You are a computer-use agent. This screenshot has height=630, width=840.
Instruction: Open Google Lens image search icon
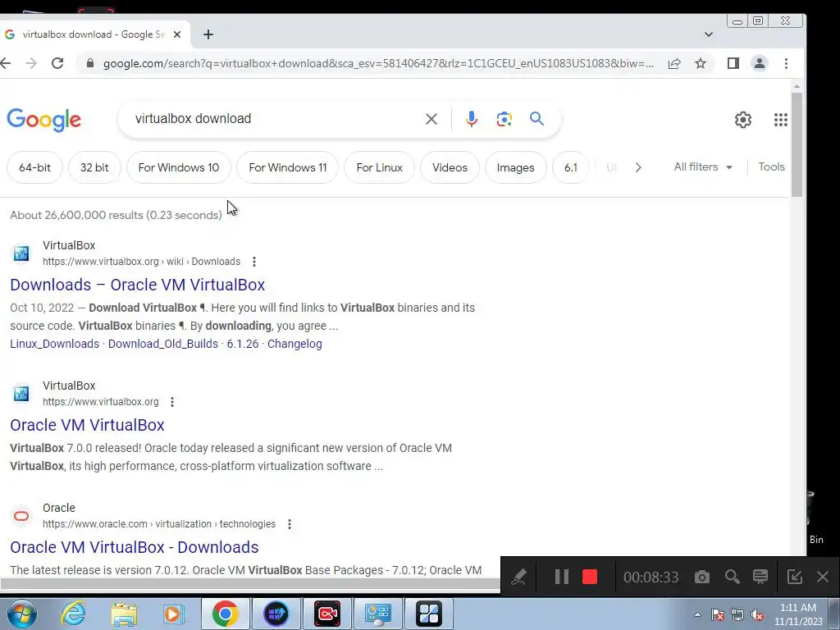tap(504, 119)
